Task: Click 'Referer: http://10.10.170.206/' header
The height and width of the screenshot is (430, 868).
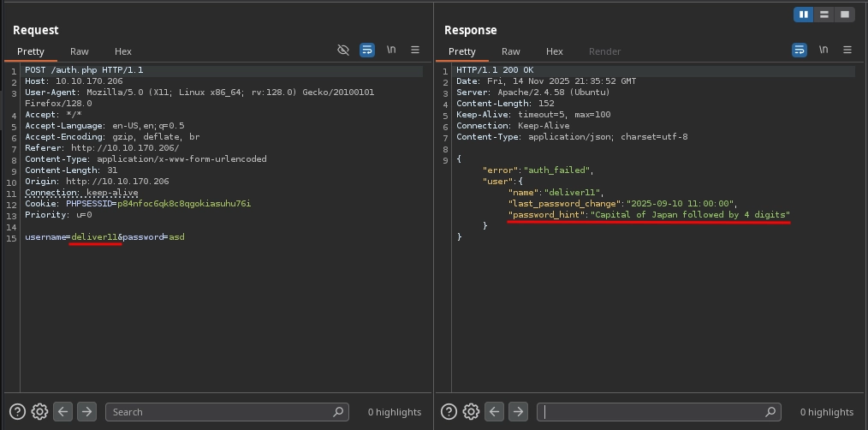Action: coord(102,148)
